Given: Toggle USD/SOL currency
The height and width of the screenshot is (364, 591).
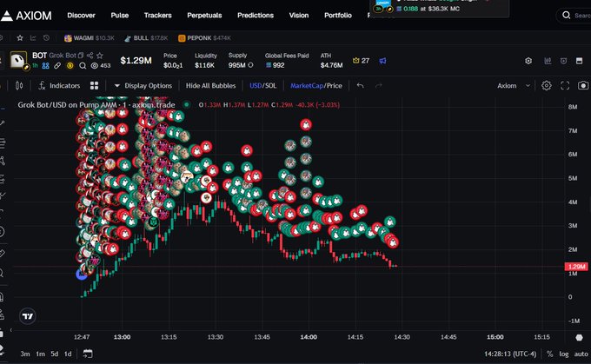Looking at the screenshot, I should point(262,85).
